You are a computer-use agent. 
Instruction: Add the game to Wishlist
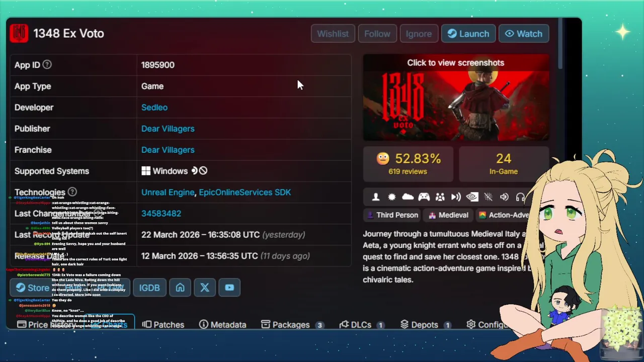[333, 34]
